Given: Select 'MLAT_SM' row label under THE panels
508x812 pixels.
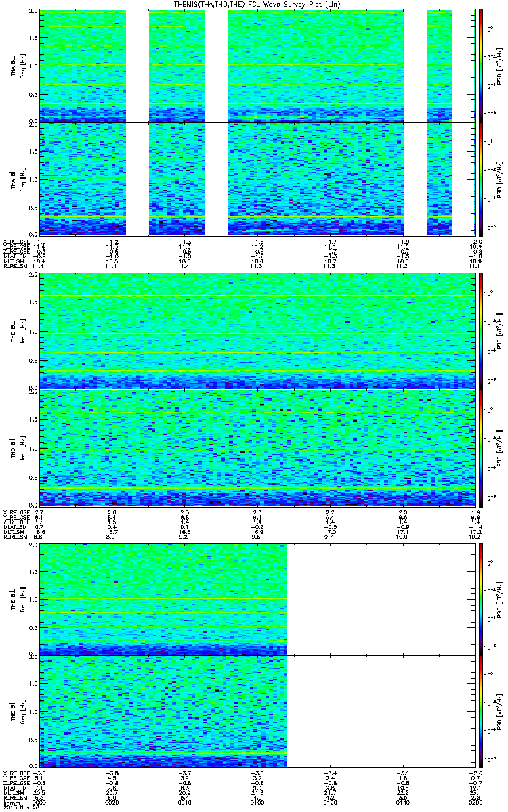Looking at the screenshot, I should coord(15,789).
